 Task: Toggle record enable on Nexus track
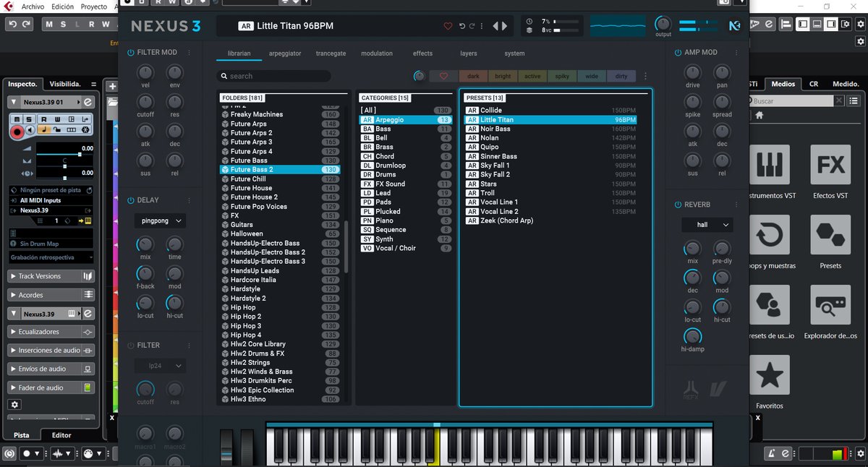(x=17, y=132)
